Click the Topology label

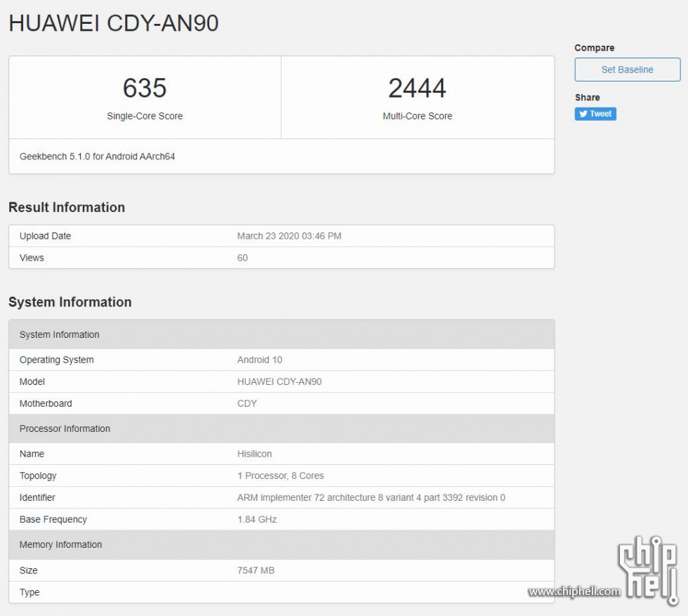pos(38,476)
